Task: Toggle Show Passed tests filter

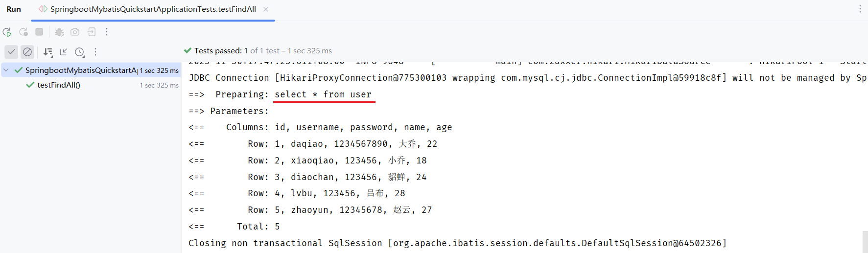Action: tap(11, 52)
